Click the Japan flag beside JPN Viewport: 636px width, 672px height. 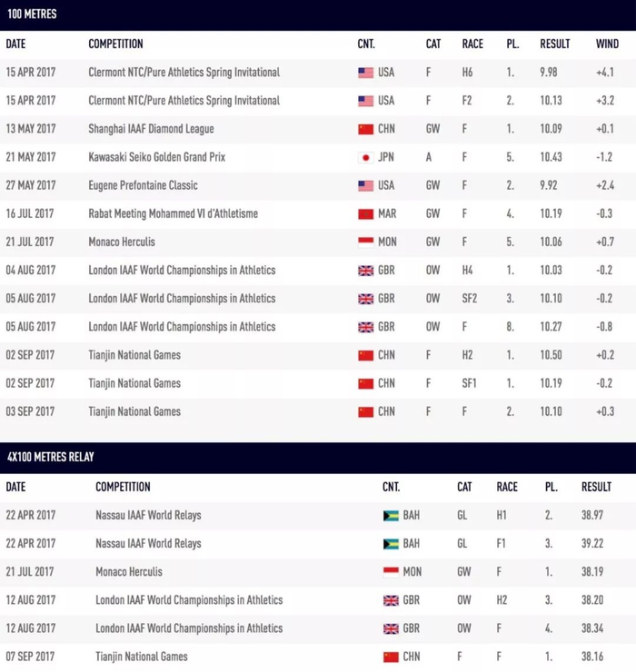point(365,157)
